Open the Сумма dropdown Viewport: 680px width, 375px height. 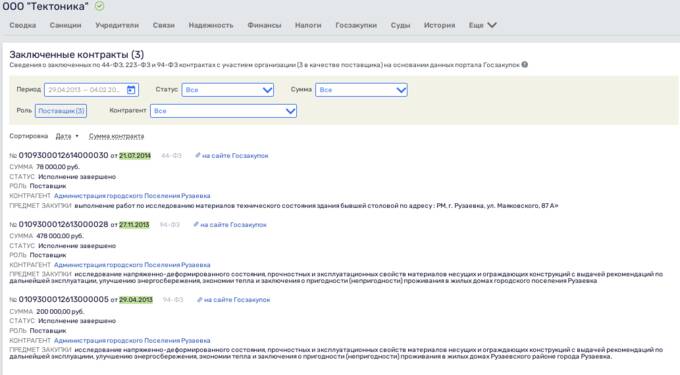tap(361, 90)
